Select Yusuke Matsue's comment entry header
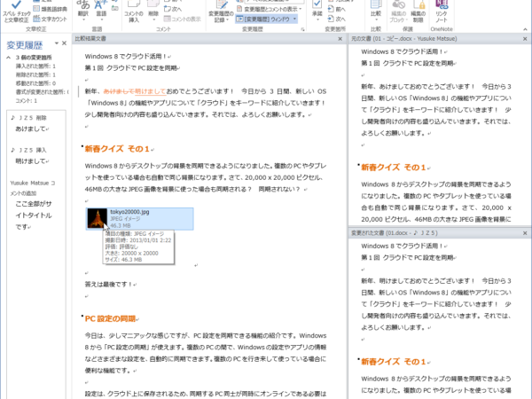This screenshot has width=532, height=399. click(33, 188)
